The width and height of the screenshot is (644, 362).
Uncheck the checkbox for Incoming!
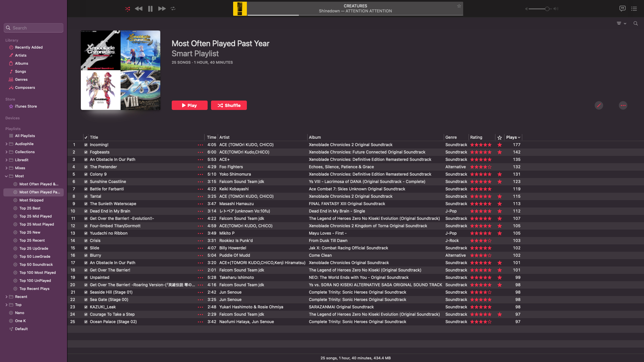coord(86,145)
